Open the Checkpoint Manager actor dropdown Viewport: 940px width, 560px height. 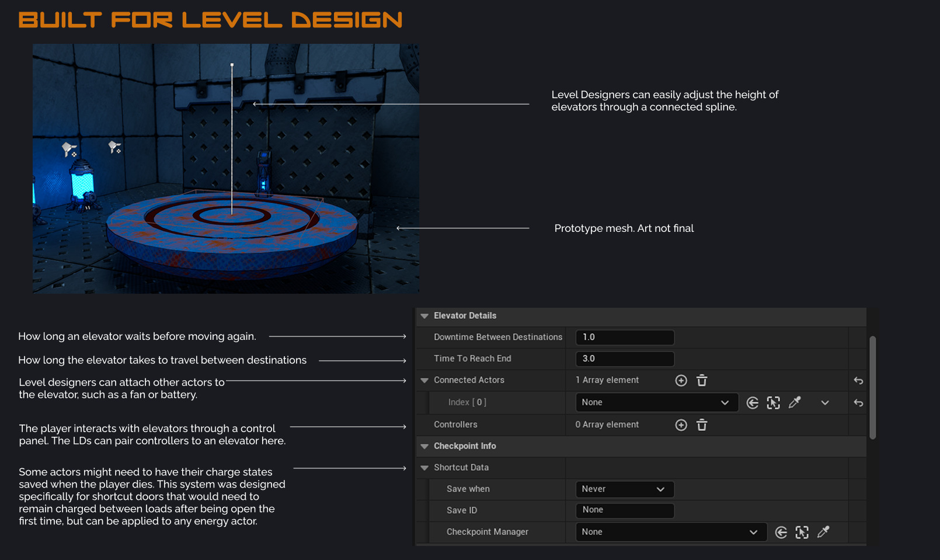point(670,533)
